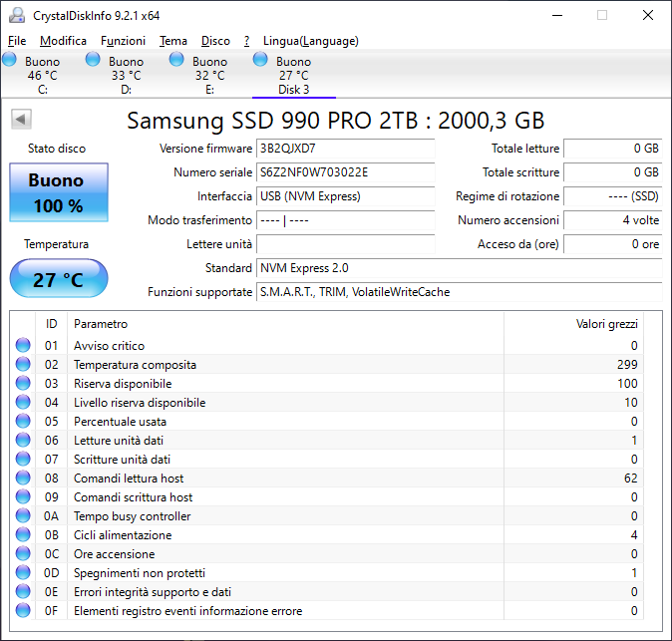Click status orb of Livello riserva disponibile row
The image size is (672, 641).
(23, 402)
